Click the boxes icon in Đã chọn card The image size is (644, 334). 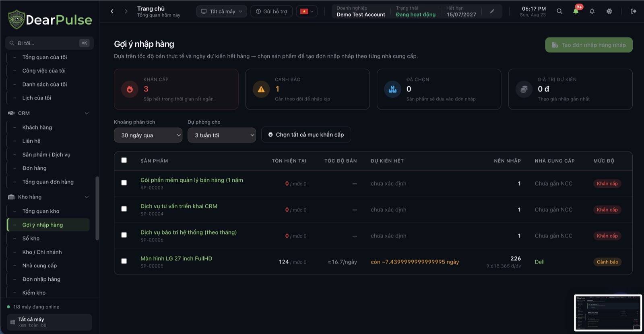tap(392, 89)
